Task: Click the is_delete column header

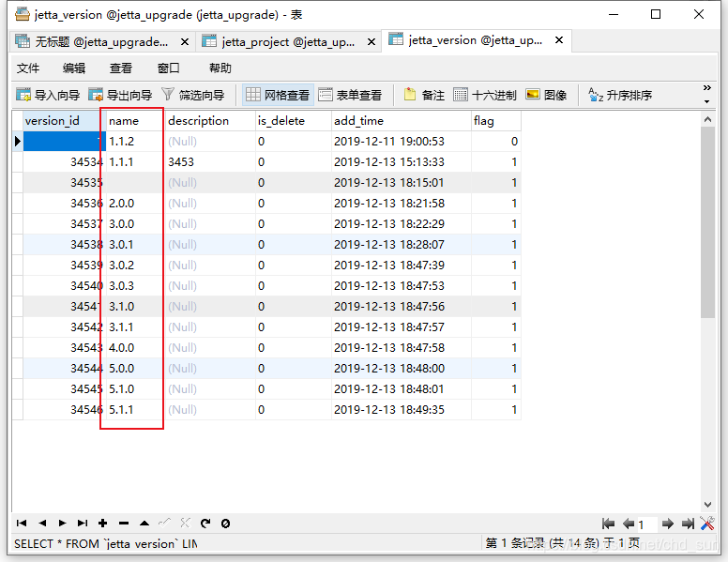Action: pyautogui.click(x=294, y=121)
